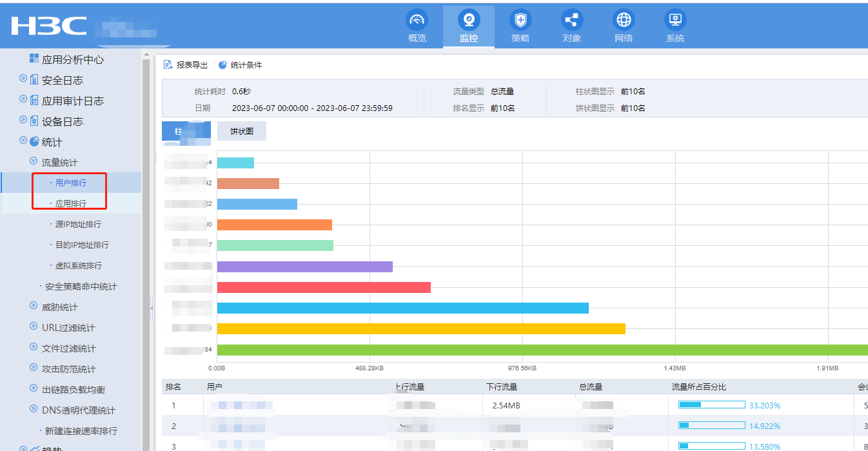Click the 监控 monitoring icon
Screen dimensions: 868x451
coord(469,20)
